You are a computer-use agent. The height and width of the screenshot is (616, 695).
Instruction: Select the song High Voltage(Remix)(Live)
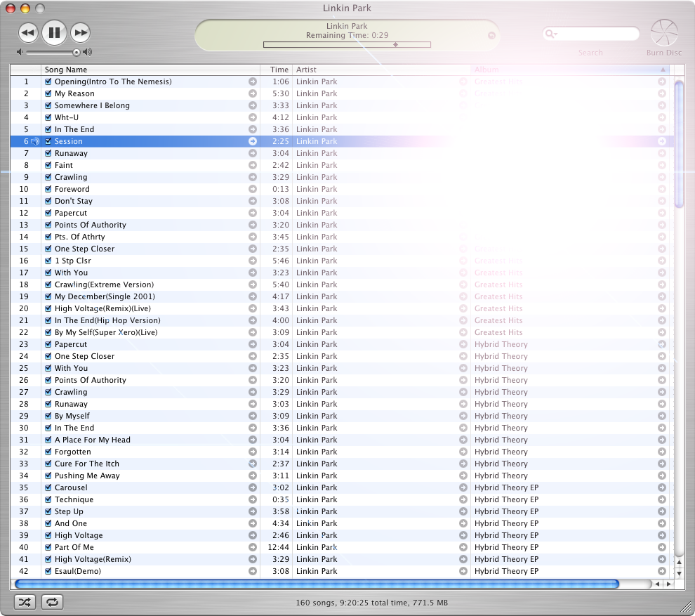102,308
